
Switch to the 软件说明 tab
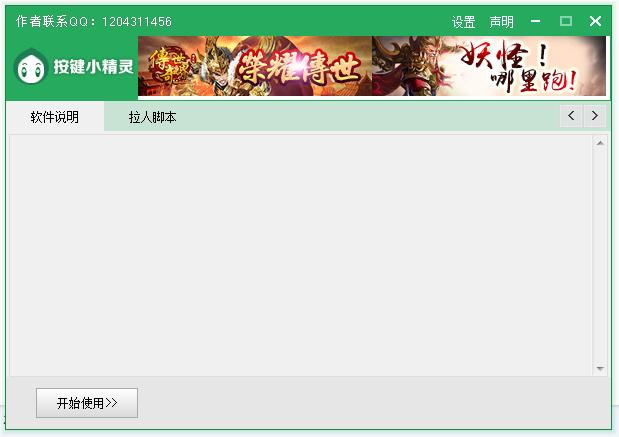point(55,116)
